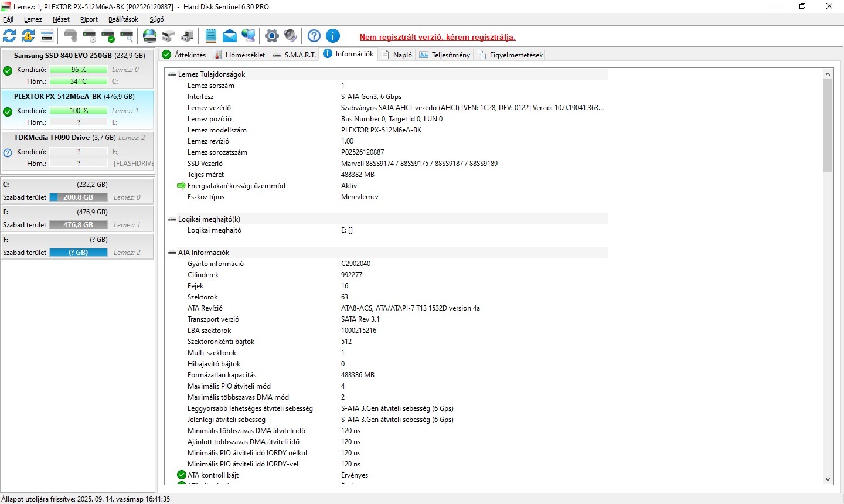
Task: Click the Transzport verzió SATA Rev 3.1 value
Action: [360, 319]
